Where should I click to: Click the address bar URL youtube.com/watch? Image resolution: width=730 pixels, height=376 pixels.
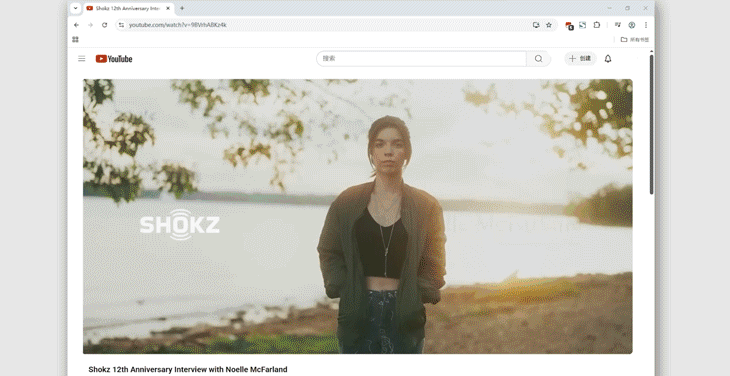tap(178, 25)
